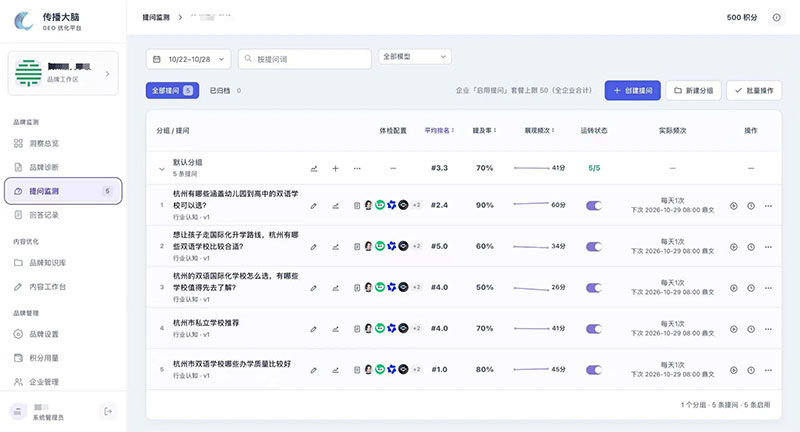The width and height of the screenshot is (800, 432).
Task: Open trend chart for the #5.0 ranked question
Action: point(335,247)
